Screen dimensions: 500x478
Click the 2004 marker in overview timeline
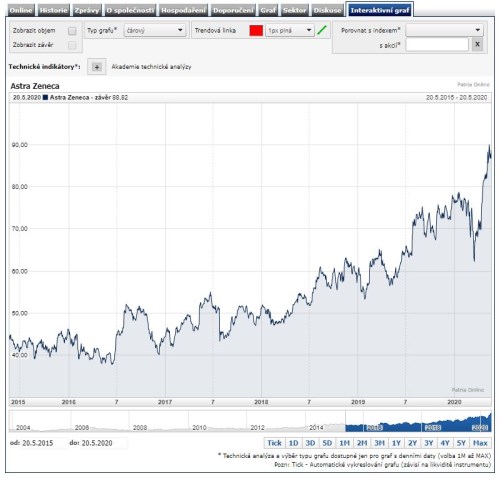(x=23, y=428)
